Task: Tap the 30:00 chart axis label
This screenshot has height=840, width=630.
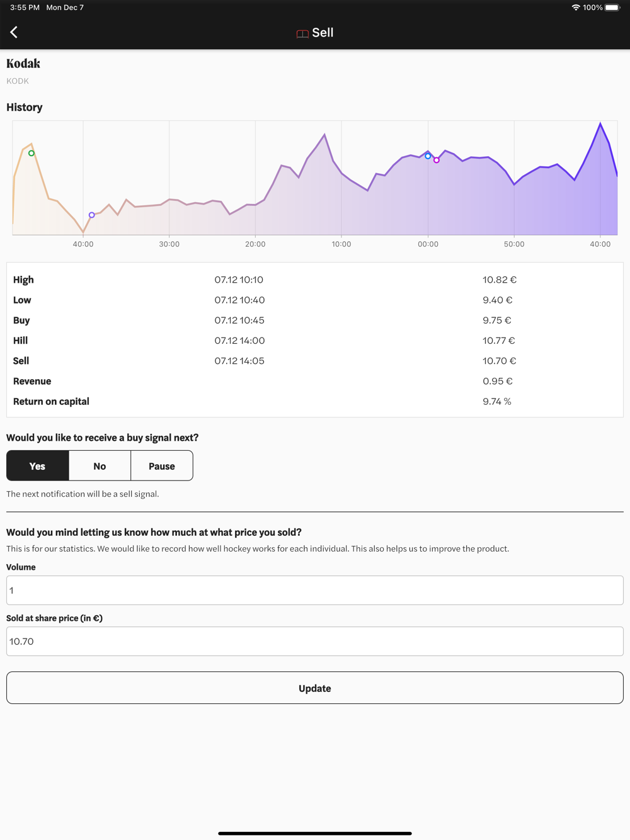Action: pos(169,244)
